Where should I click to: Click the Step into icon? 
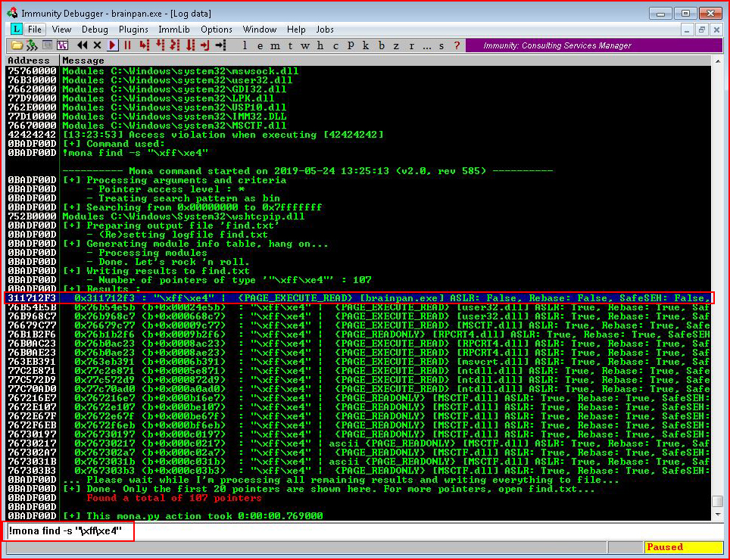coord(145,45)
